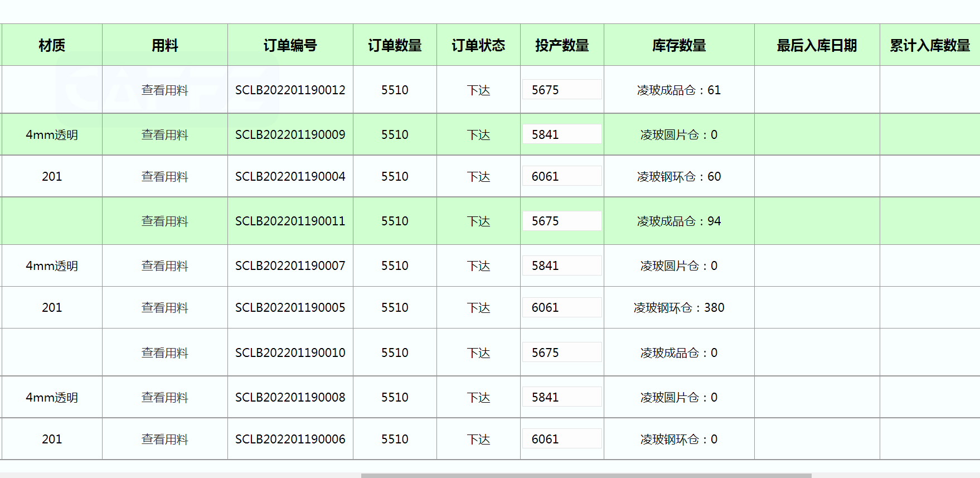Image resolution: width=980 pixels, height=478 pixels.
Task: Click the 5675 input in row SCLB202201190010
Action: (562, 353)
